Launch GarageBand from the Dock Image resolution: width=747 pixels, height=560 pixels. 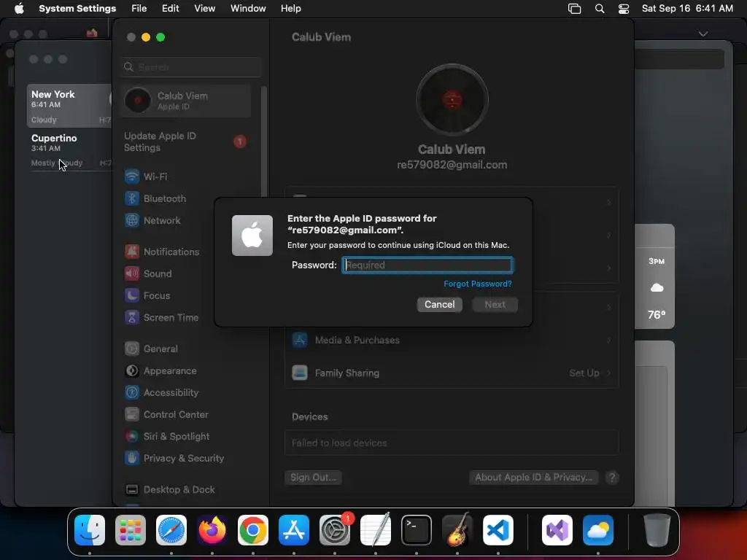457,530
